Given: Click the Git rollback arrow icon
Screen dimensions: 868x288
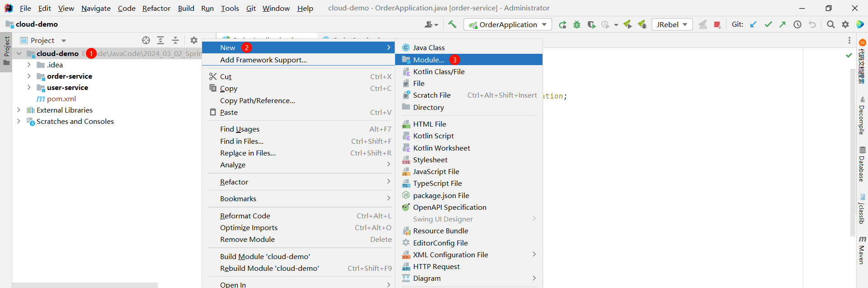Looking at the screenshot, I should coord(812,24).
